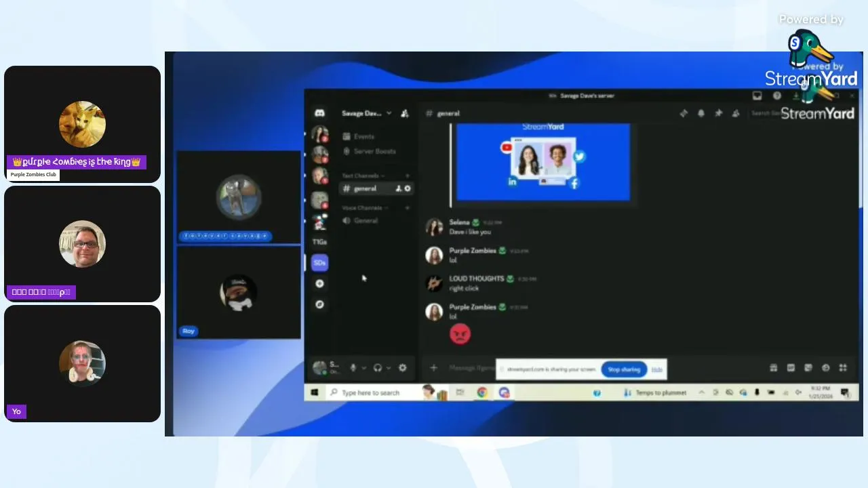Open apps launcher icon in message bar
868x488 pixels.
point(843,368)
